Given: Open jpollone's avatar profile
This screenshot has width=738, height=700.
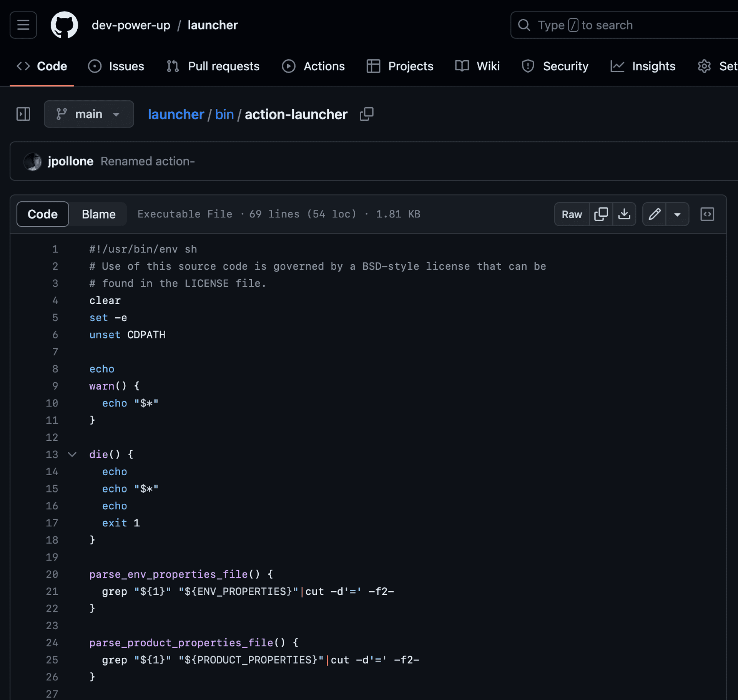Looking at the screenshot, I should 33,161.
